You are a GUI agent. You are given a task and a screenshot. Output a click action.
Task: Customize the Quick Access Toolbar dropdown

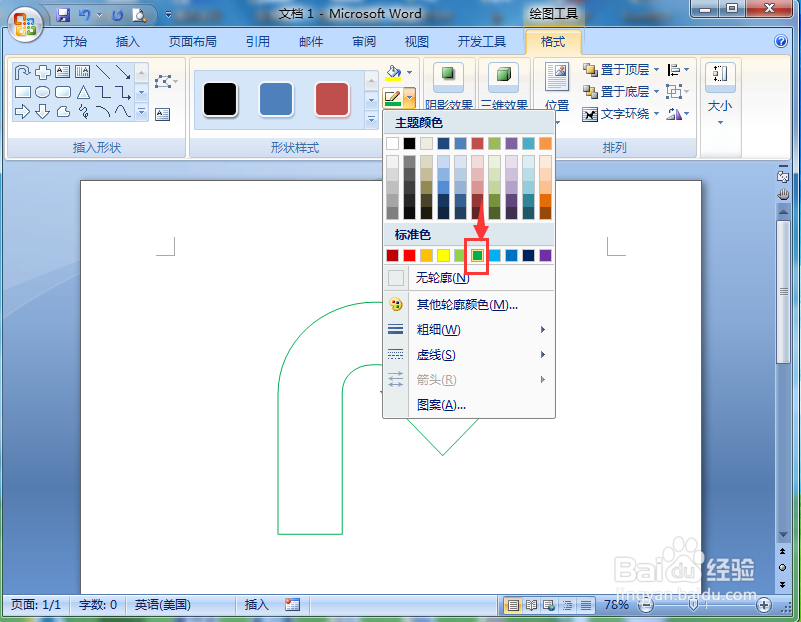point(168,15)
